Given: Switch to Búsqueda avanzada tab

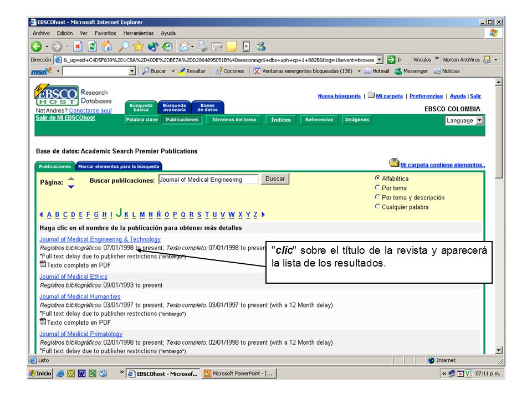Looking at the screenshot, I should (x=175, y=107).
